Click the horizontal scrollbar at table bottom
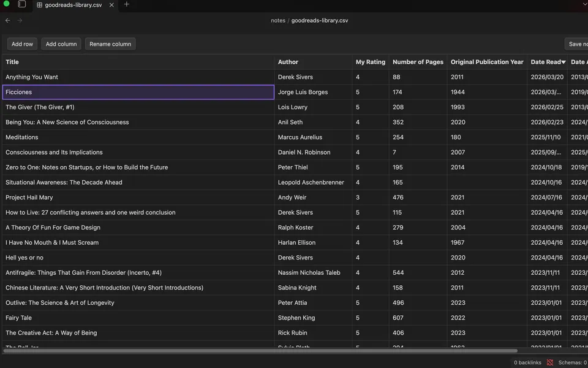Image resolution: width=588 pixels, height=368 pixels. 260,351
